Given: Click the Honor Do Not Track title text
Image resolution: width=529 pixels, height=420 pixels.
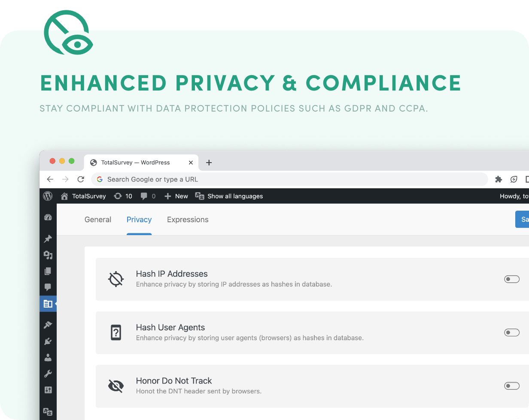Looking at the screenshot, I should point(174,381).
